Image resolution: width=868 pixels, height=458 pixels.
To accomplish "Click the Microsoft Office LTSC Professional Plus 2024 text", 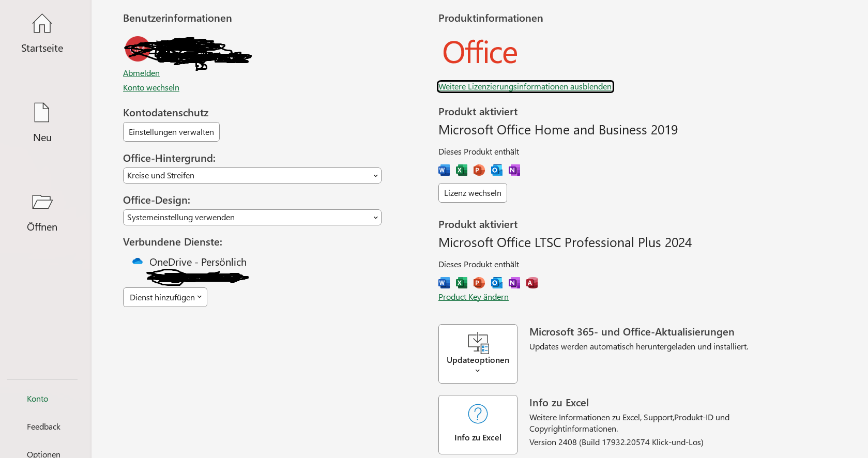I will (565, 243).
